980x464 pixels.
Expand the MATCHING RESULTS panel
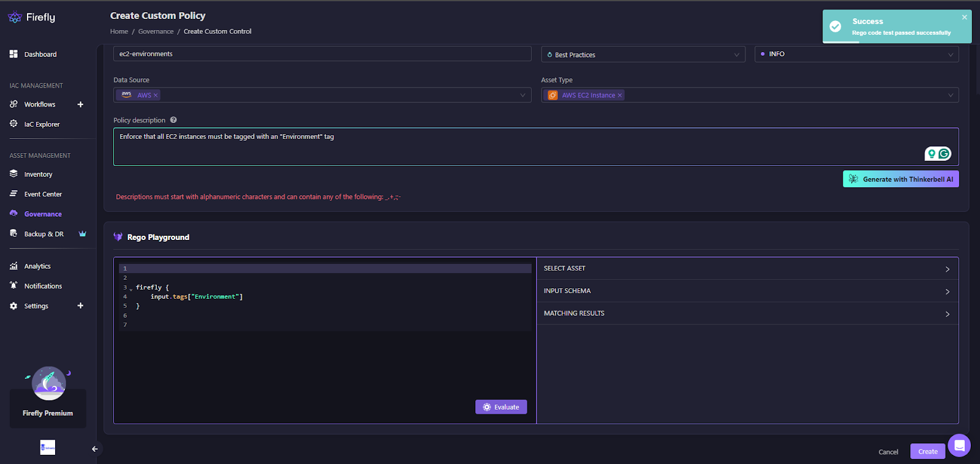[747, 313]
